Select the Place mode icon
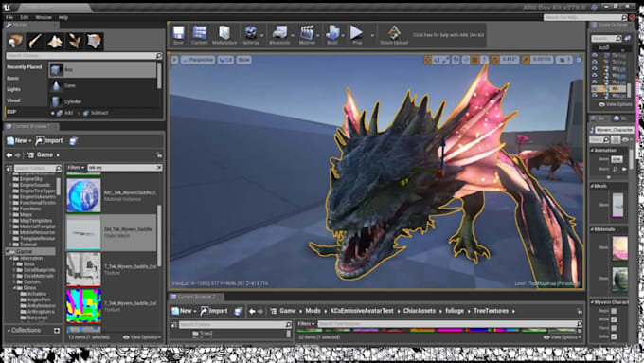The image size is (644, 363). (15, 41)
